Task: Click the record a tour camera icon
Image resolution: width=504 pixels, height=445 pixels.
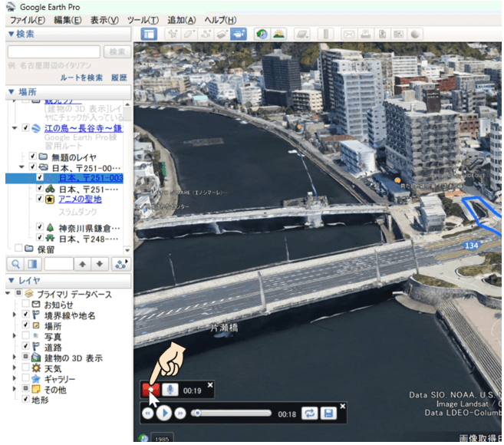Action: tap(239, 34)
